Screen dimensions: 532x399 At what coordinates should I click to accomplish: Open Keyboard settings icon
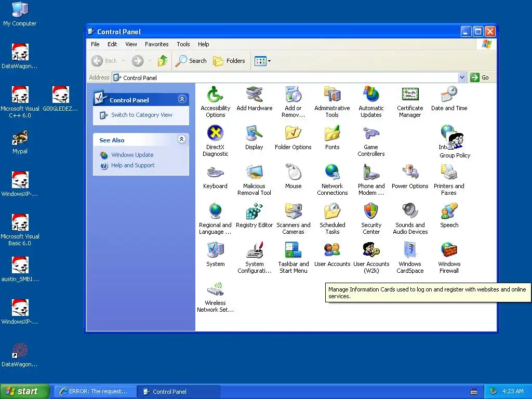pyautogui.click(x=215, y=172)
